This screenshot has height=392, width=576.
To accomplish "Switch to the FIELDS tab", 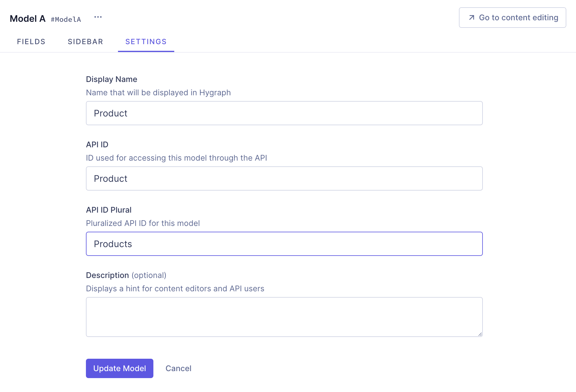I will [x=31, y=42].
